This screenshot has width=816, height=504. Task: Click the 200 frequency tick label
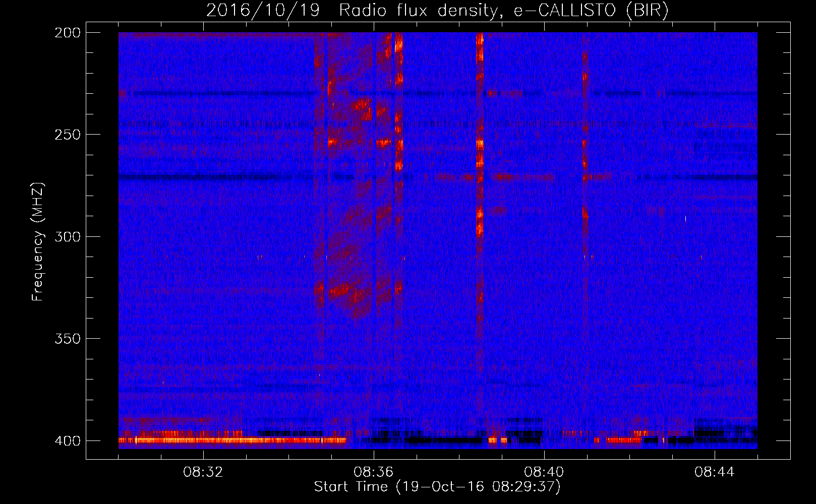[x=68, y=33]
